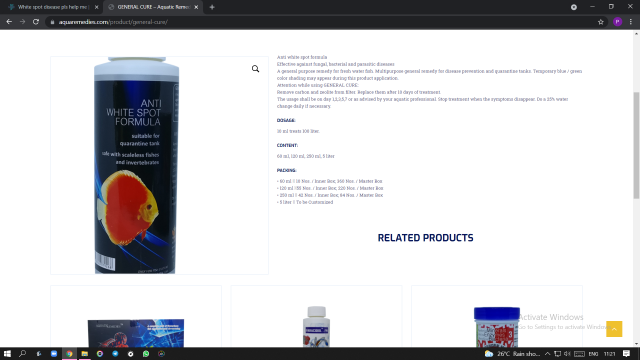640x360 pixels.
Task: Bookmark this page with the star icon
Action: coord(601,22)
